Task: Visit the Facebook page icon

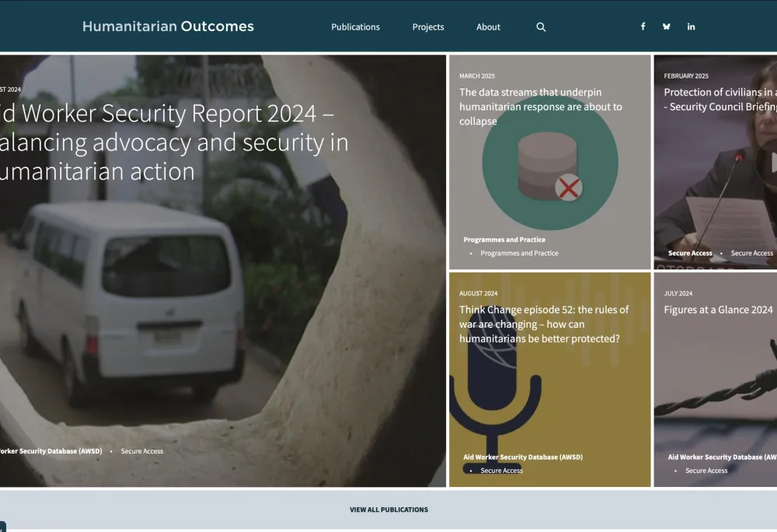Action: click(643, 26)
